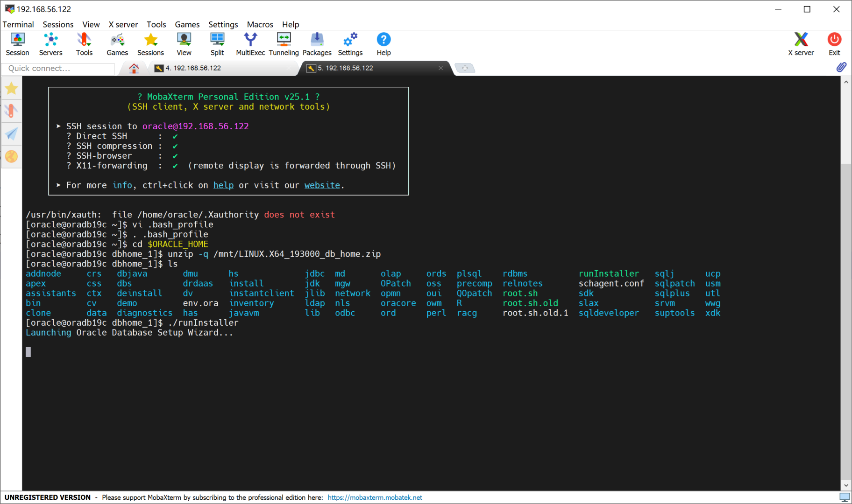
Task: Click the diagnostics directory name
Action: (x=145, y=313)
